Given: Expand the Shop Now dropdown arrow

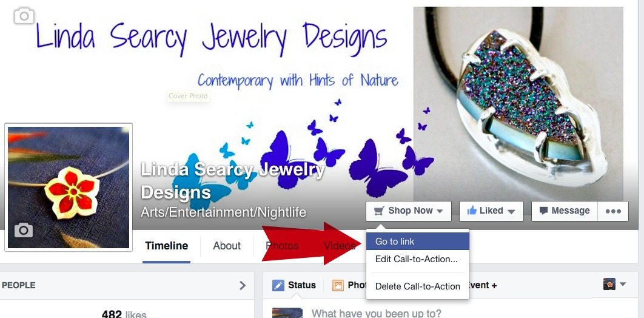Looking at the screenshot, I should pyautogui.click(x=440, y=212).
